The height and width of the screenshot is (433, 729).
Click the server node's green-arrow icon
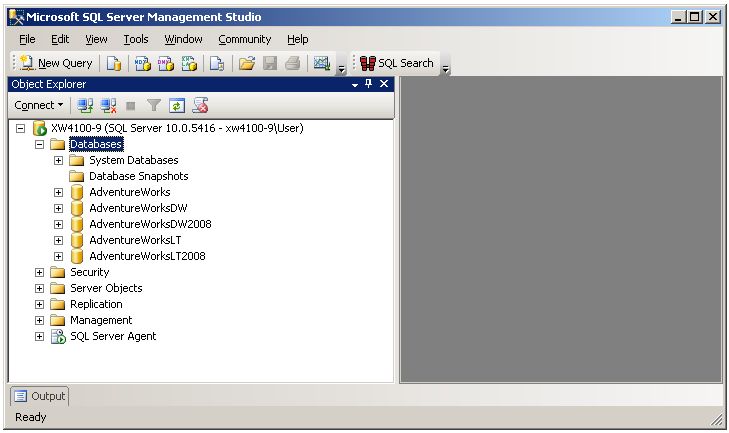pyautogui.click(x=40, y=128)
